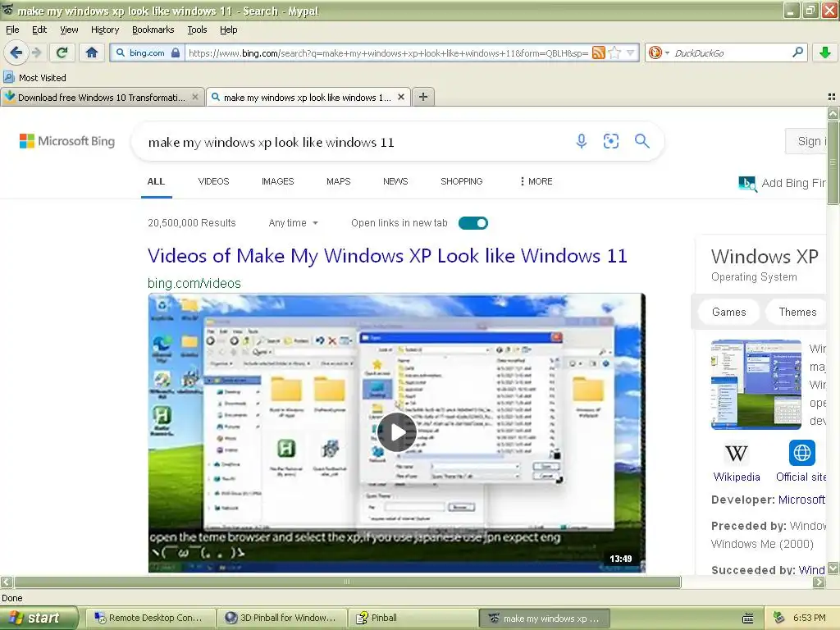Open the Tools menu
The width and height of the screenshot is (840, 630).
(x=197, y=30)
